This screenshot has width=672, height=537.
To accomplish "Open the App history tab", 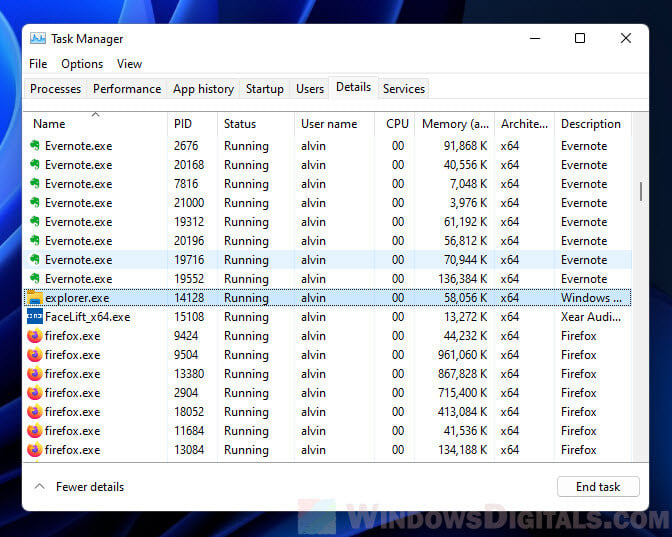I will click(203, 89).
